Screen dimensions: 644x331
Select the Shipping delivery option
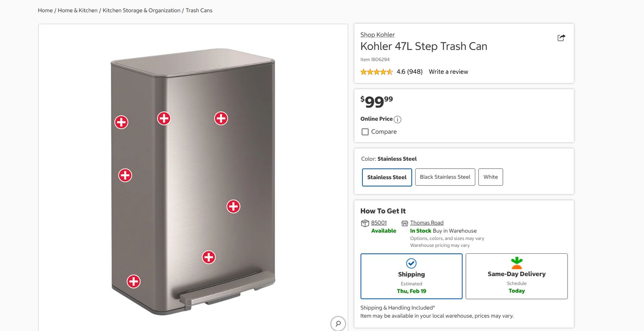(411, 276)
